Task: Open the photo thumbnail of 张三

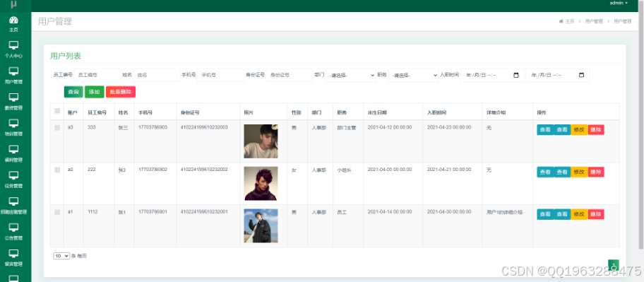Action: (261, 141)
